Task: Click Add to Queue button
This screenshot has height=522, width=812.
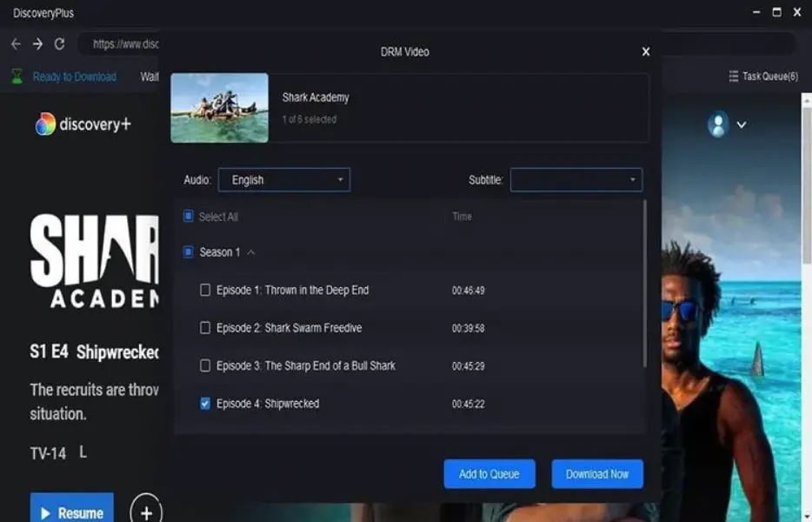Action: pyautogui.click(x=489, y=474)
